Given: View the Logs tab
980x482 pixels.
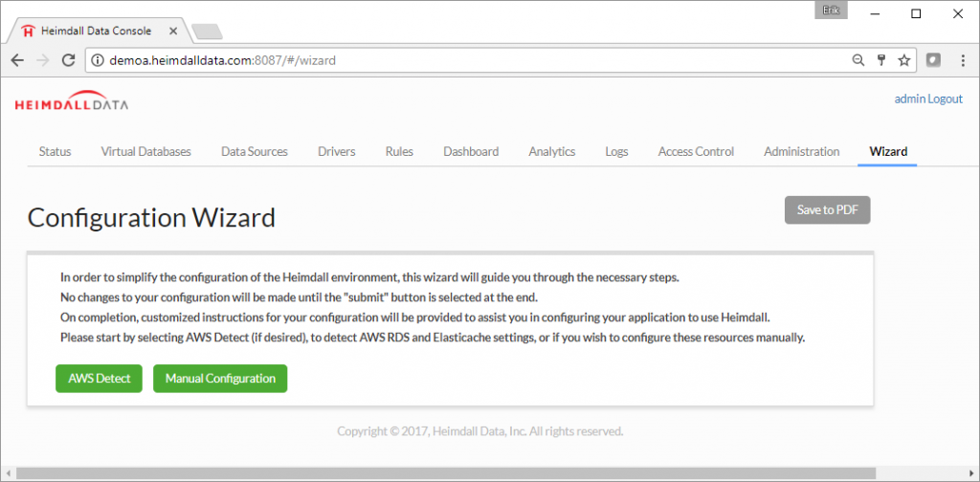Looking at the screenshot, I should coord(617,151).
